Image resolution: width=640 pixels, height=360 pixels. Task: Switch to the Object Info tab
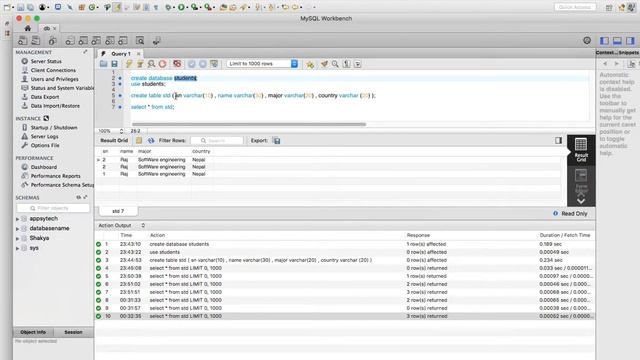coord(33,332)
